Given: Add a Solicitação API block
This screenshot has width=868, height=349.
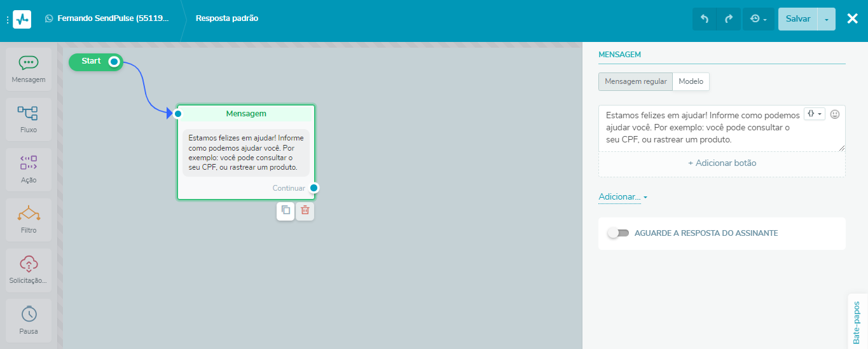Looking at the screenshot, I should tap(29, 270).
